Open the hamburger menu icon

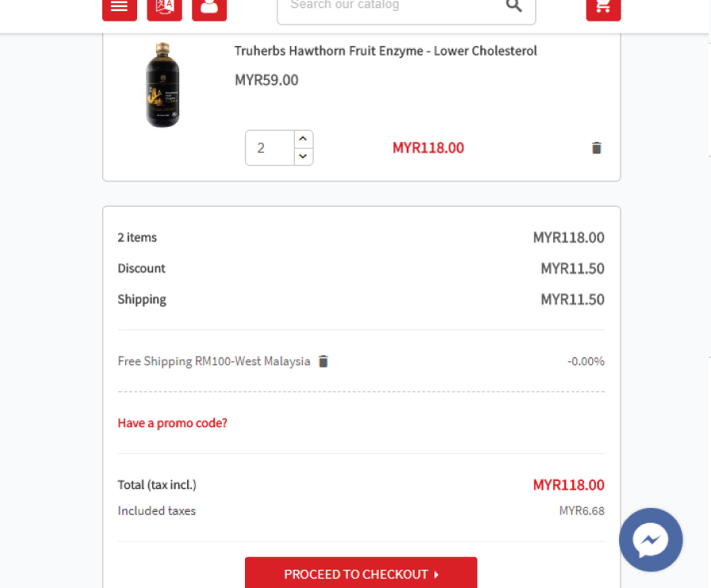pyautogui.click(x=119, y=8)
